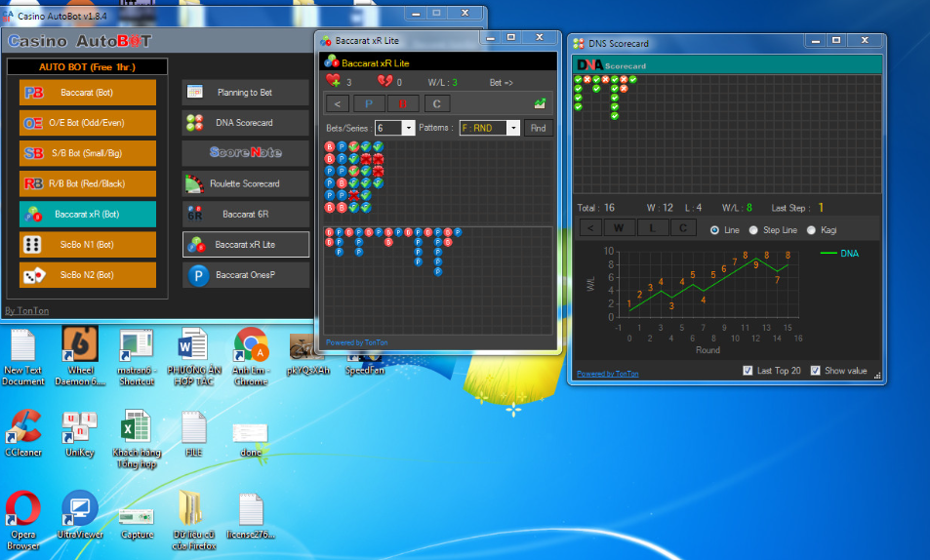
Task: Open the O/E Bot (Odd/Even)
Action: (87, 123)
